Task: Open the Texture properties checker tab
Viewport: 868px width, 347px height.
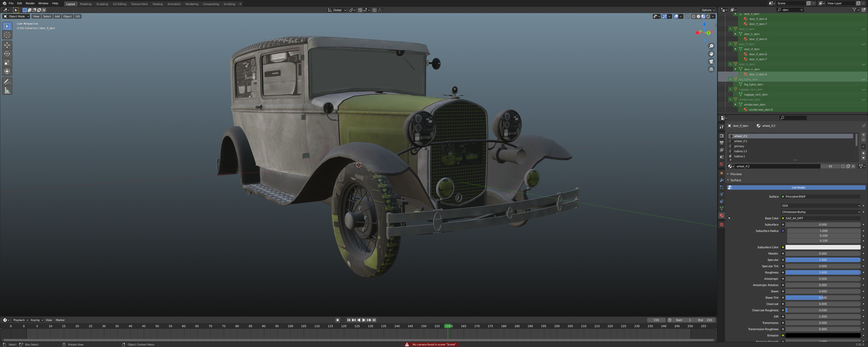Action: [721, 225]
